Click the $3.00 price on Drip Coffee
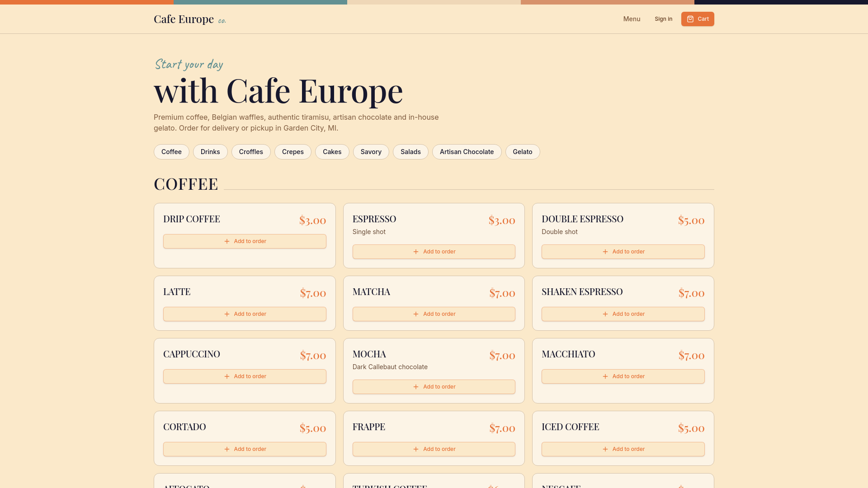This screenshot has width=868, height=488. tap(313, 221)
